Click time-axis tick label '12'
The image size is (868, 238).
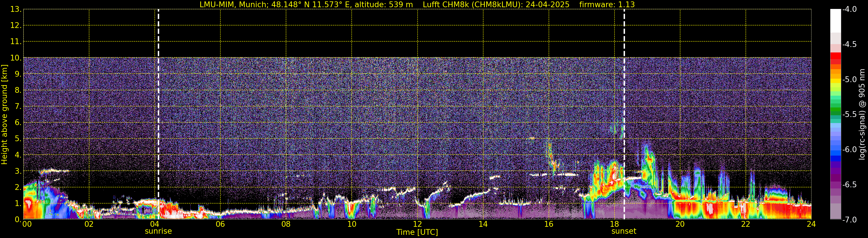[x=417, y=224]
